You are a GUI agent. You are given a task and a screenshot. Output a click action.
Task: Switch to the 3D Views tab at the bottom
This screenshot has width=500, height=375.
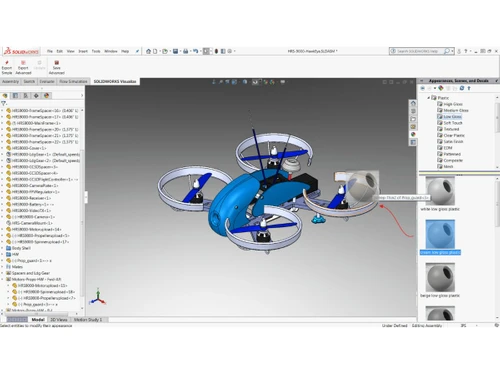click(58, 320)
